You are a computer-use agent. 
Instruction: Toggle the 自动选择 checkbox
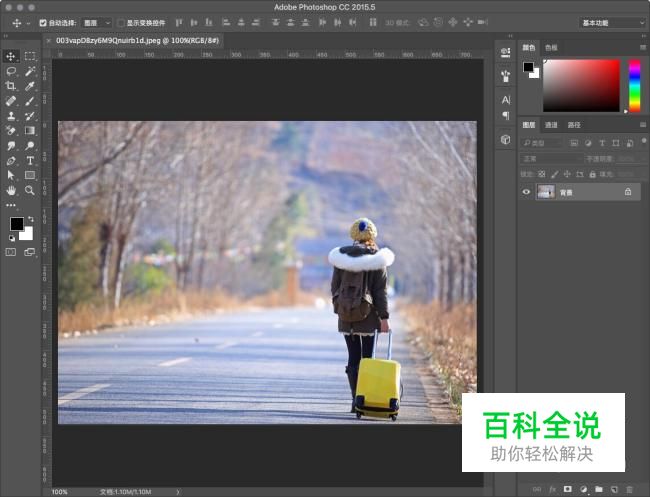[44, 22]
